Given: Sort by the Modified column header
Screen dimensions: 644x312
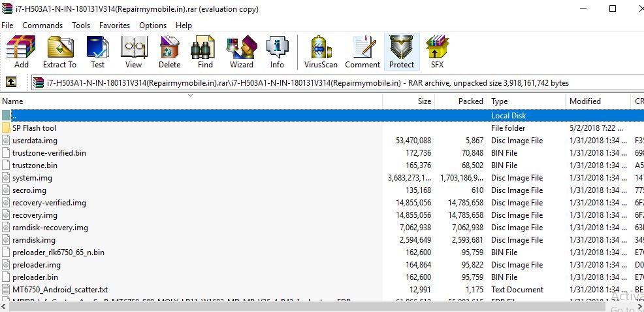Looking at the screenshot, I should [598, 101].
